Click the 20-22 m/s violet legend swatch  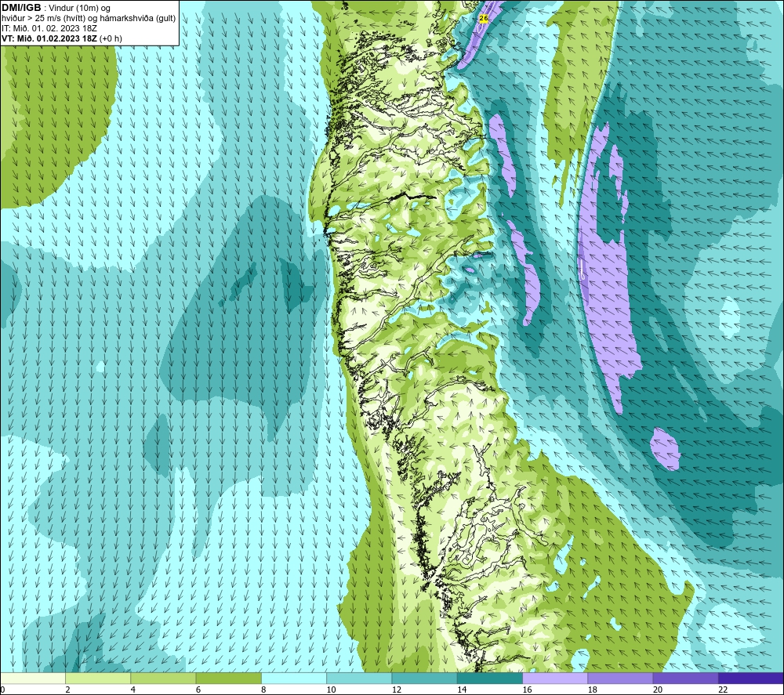[685, 678]
